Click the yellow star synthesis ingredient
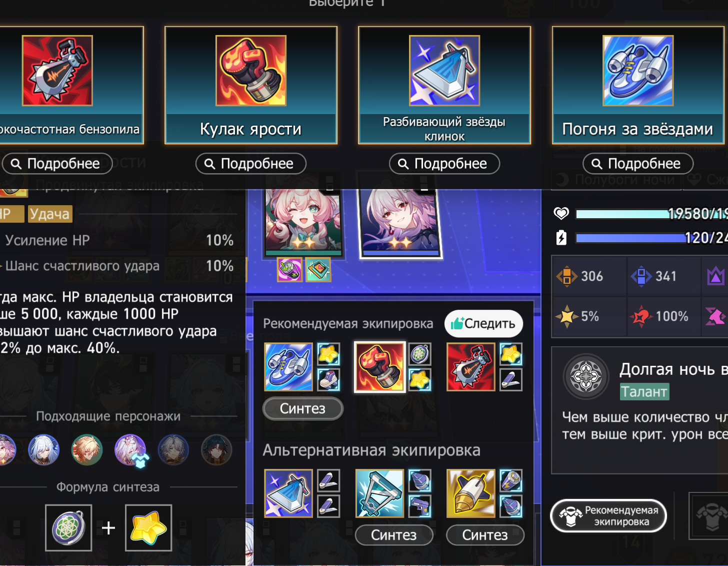Viewport: 728px width, 566px height. coord(148,528)
